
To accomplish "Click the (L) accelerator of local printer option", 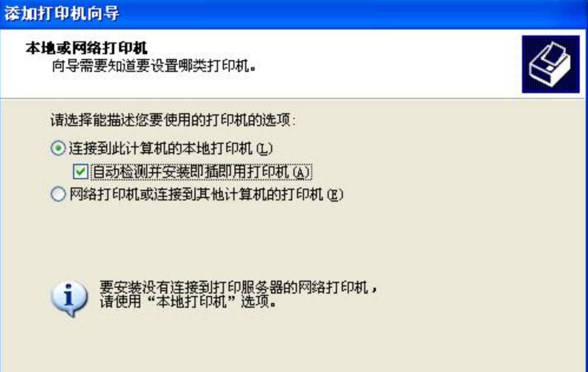I will [x=265, y=149].
